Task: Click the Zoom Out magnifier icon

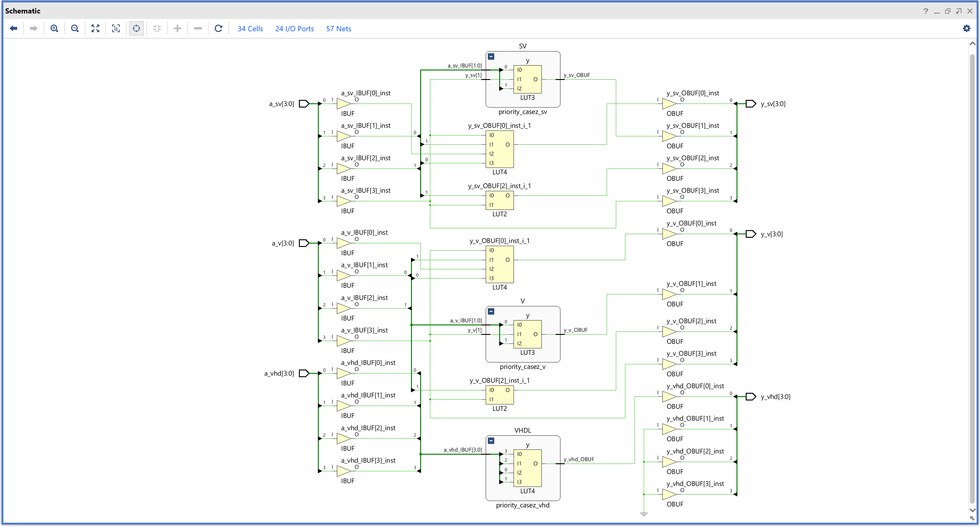Action: [75, 28]
